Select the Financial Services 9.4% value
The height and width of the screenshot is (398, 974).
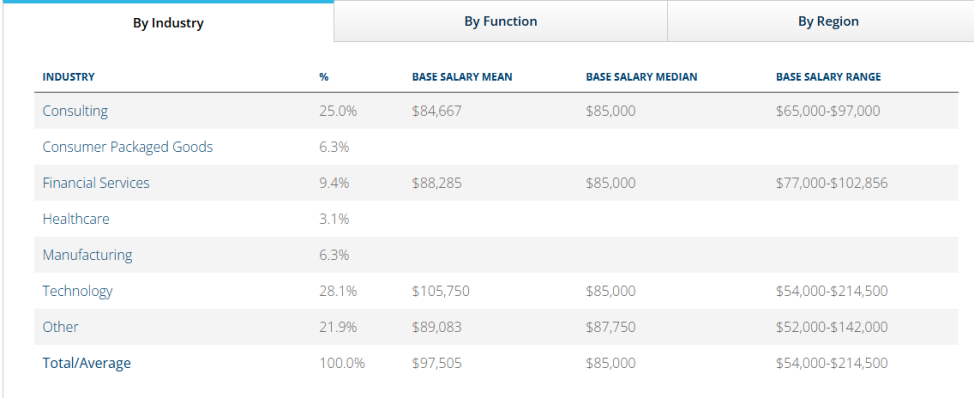(x=334, y=183)
